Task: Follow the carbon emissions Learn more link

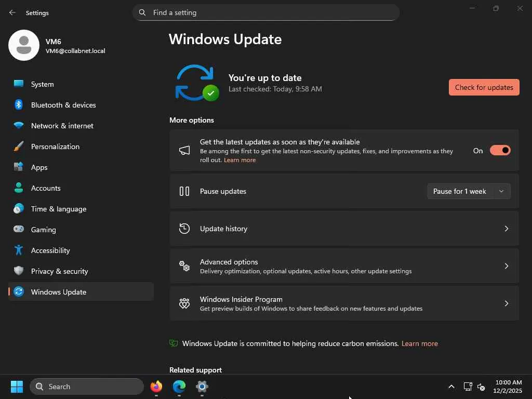Action: point(419,343)
